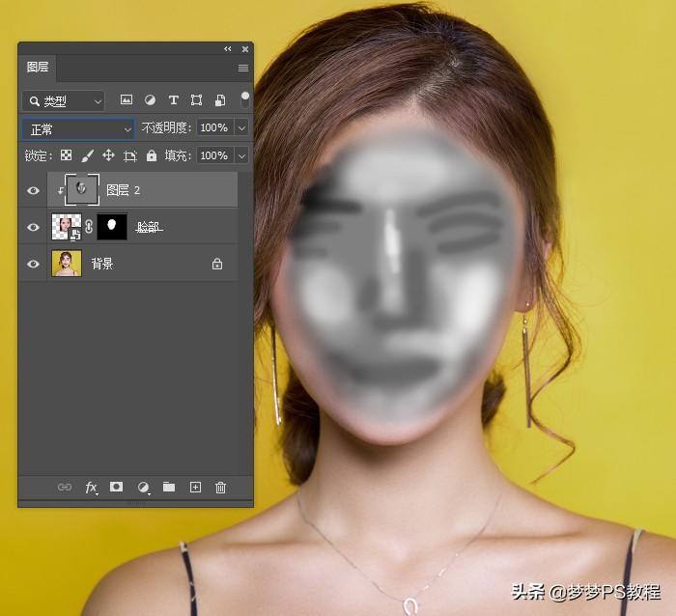Collapse the panel with double-arrow button
Screen dimensions: 676x616
click(228, 48)
